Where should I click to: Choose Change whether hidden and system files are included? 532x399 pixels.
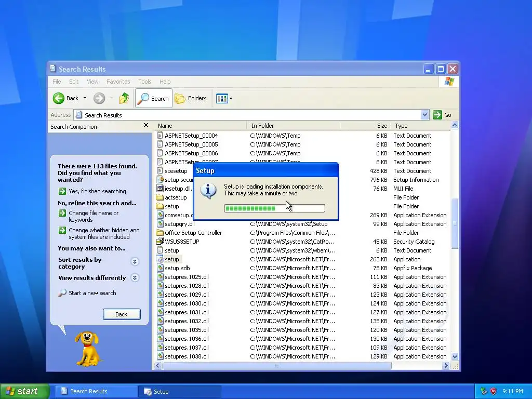99,233
